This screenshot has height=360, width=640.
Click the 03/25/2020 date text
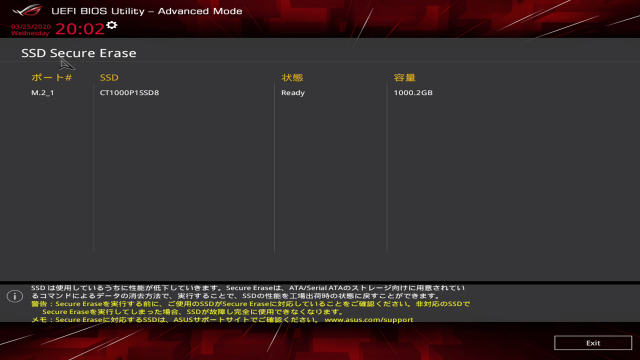pos(31,27)
